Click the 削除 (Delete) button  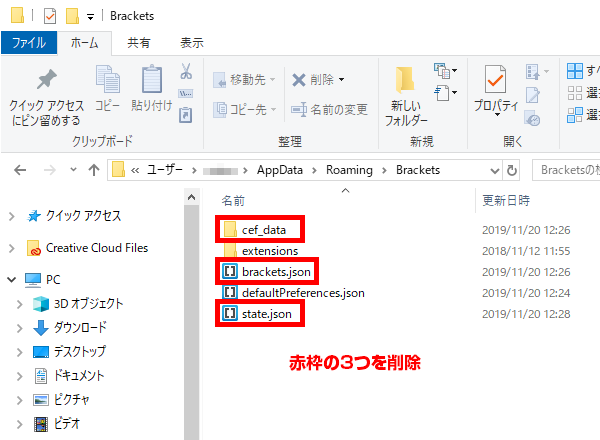tap(313, 80)
